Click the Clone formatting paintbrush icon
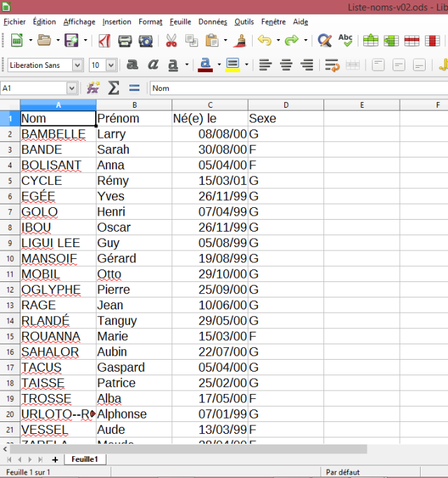Image resolution: width=448 pixels, height=478 pixels. point(240,41)
